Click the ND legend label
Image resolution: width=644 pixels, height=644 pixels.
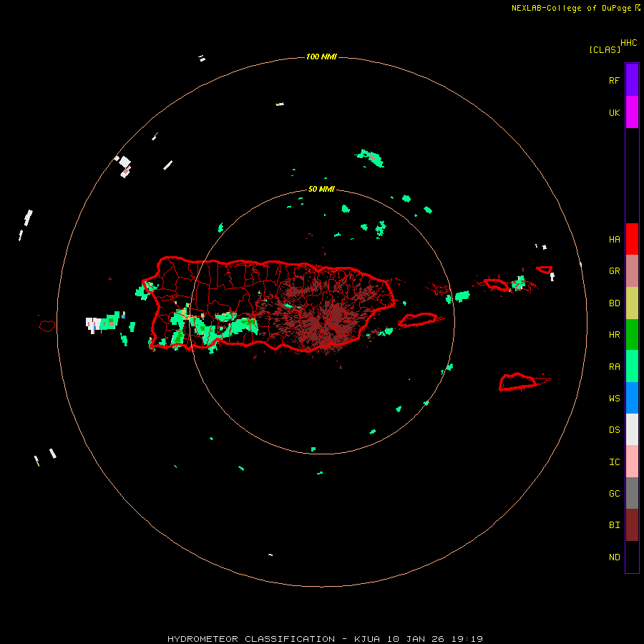(x=614, y=557)
